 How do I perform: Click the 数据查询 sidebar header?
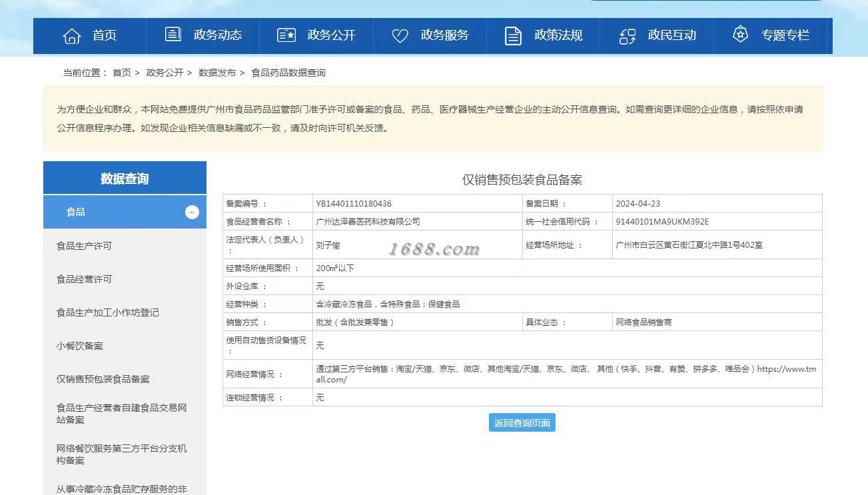(x=125, y=179)
